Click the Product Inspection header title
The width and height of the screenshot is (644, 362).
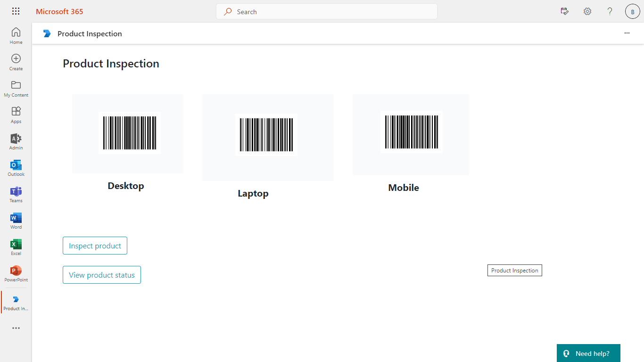tap(90, 33)
